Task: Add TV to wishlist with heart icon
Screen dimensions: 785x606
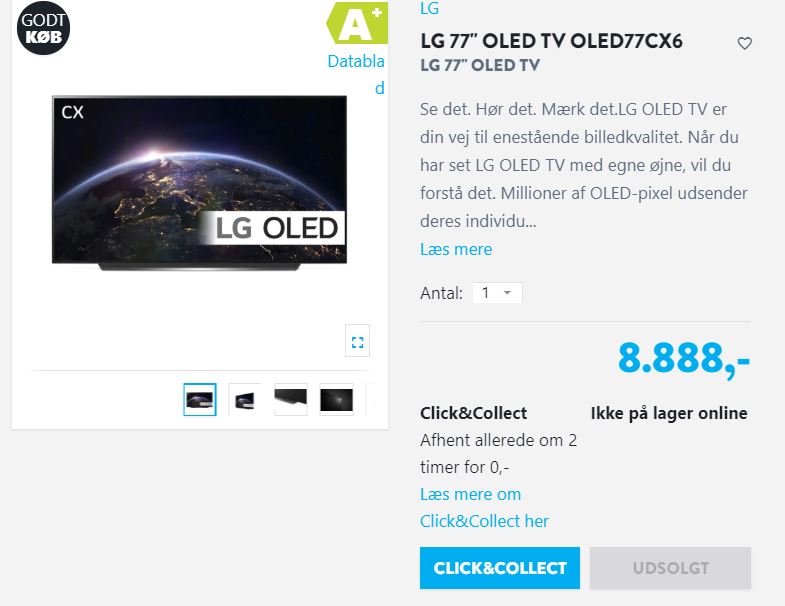Action: tap(744, 44)
